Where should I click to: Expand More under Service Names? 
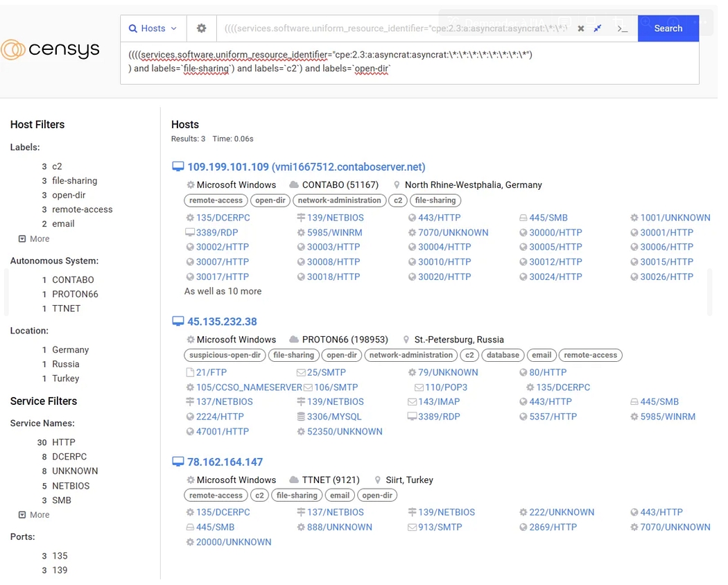[x=34, y=515]
